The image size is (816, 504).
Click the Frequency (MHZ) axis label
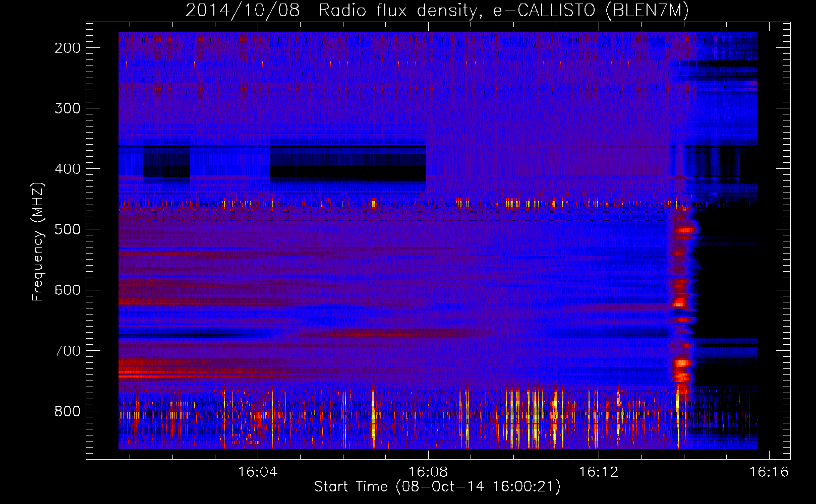(x=38, y=241)
